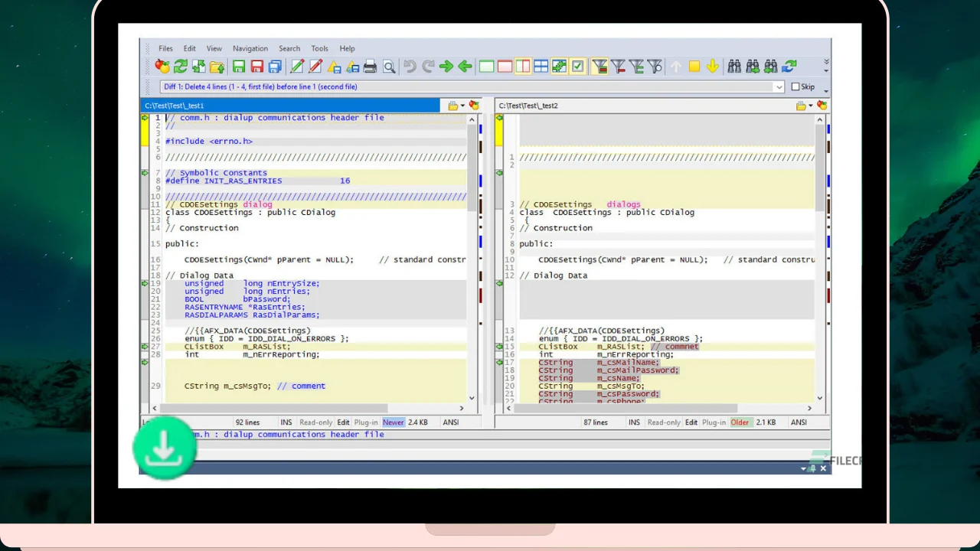Expand the Diff 1 differences dropdown
The width and height of the screenshot is (980, 551).
click(x=779, y=86)
